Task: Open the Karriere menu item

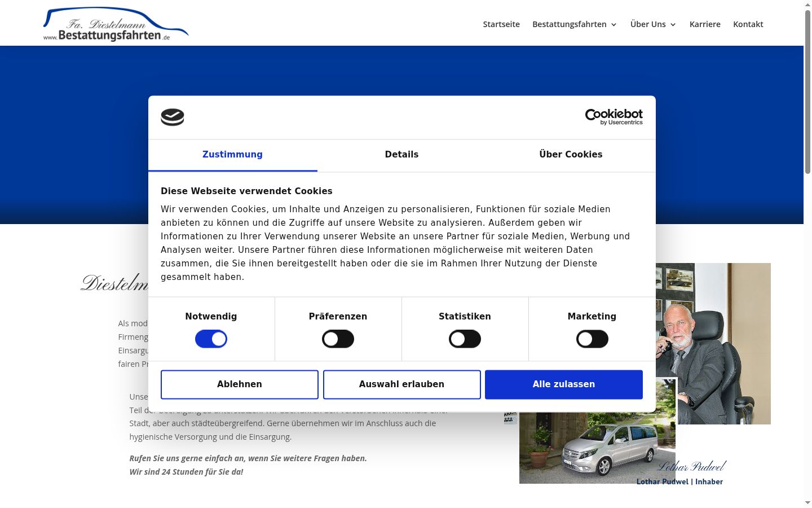Action: (705, 24)
